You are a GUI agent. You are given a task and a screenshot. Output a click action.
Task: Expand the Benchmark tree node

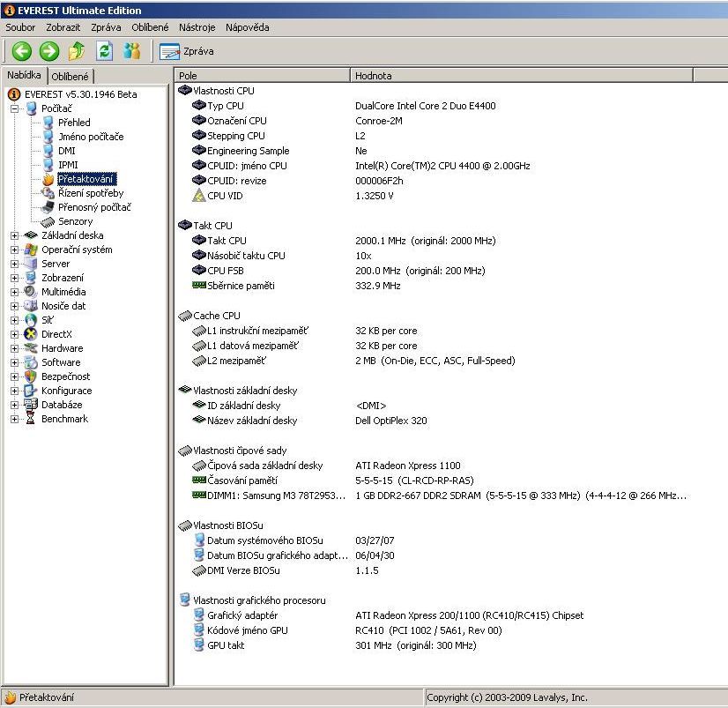pos(14,419)
